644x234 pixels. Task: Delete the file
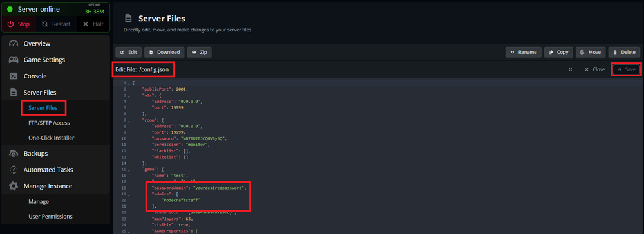(624, 52)
